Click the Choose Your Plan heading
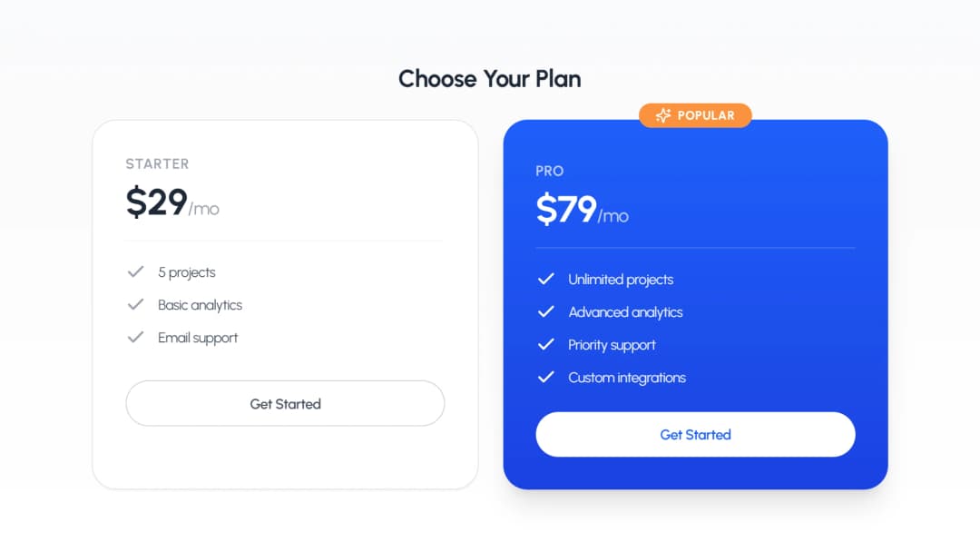The image size is (980, 552). click(x=489, y=79)
